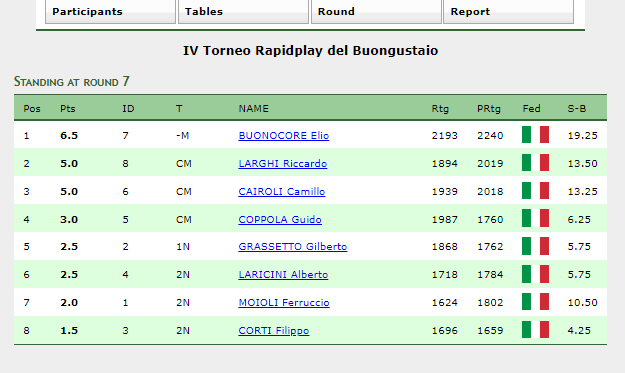This screenshot has height=373, width=625.
Task: Select the GRASSETTO Gilberto player link
Action: [293, 247]
